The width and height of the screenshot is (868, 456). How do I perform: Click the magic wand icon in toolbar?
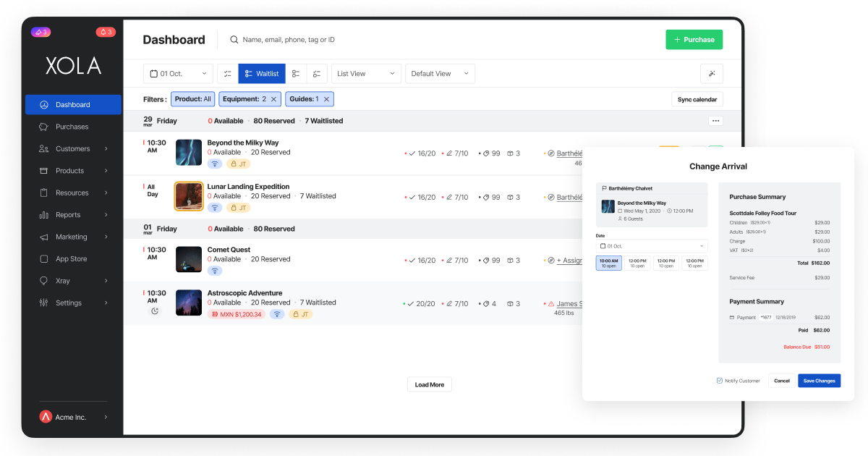(x=712, y=74)
